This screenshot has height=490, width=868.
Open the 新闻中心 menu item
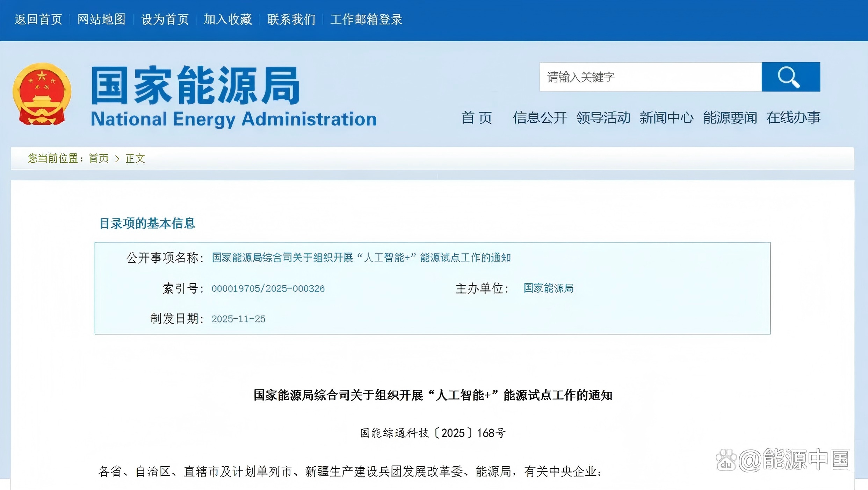(x=666, y=118)
